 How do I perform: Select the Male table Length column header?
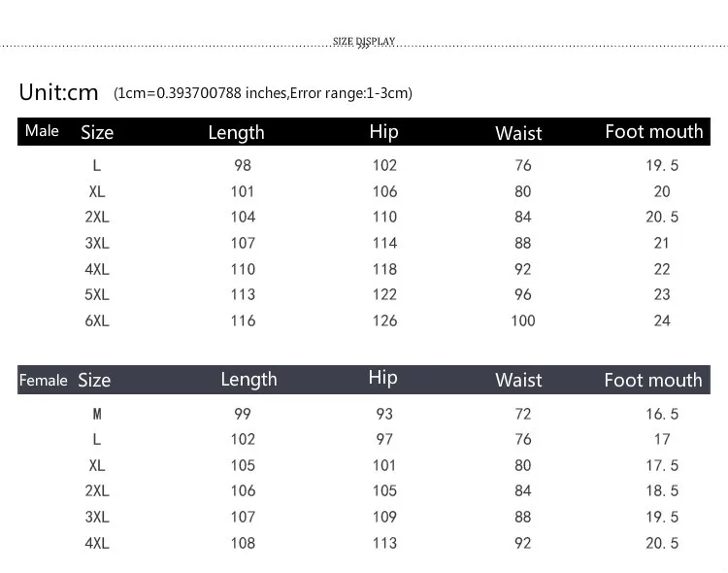point(236,132)
